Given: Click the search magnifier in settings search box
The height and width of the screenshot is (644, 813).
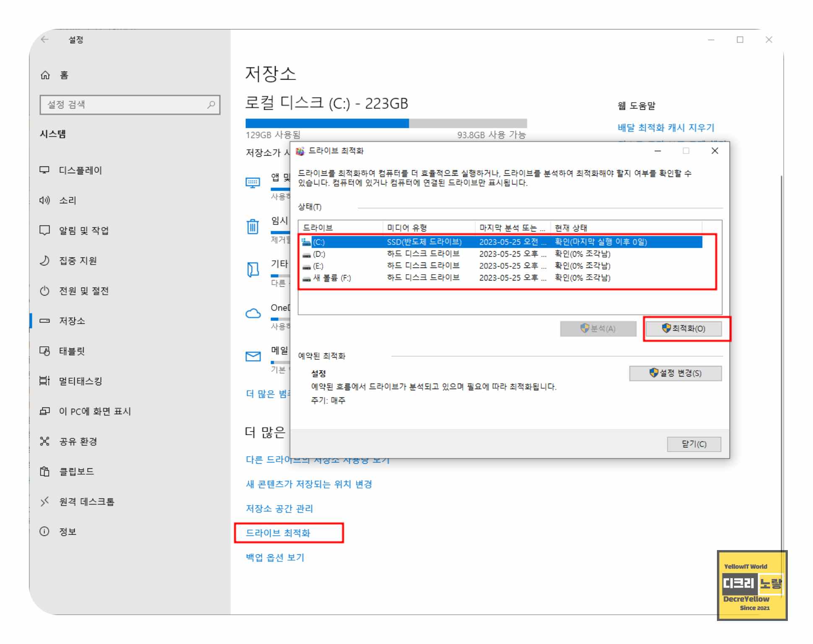Looking at the screenshot, I should coord(211,104).
